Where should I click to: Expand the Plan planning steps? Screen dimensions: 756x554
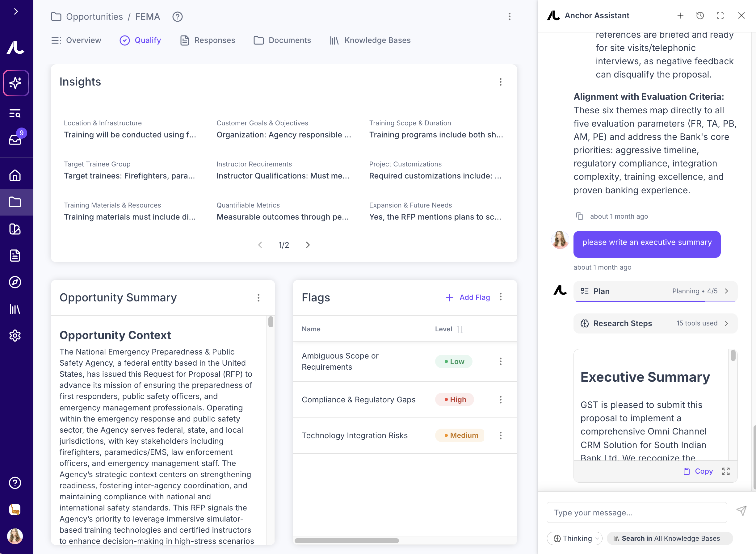(x=655, y=292)
